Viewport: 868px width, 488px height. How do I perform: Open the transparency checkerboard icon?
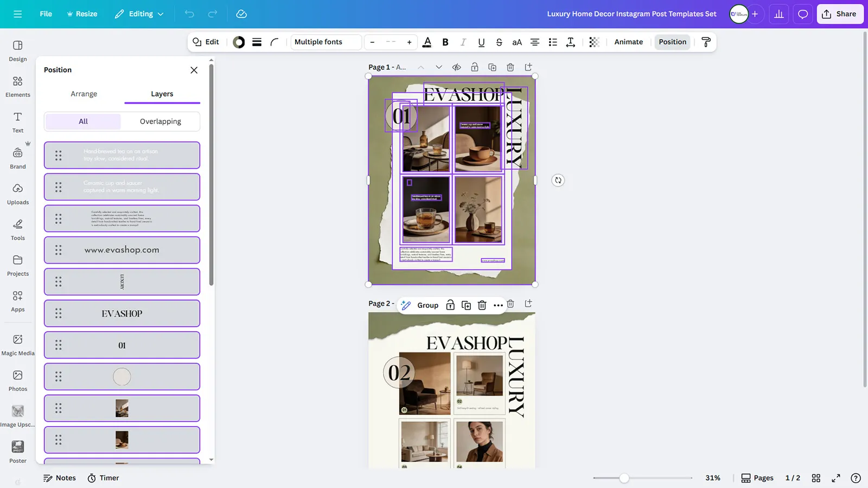pyautogui.click(x=594, y=42)
